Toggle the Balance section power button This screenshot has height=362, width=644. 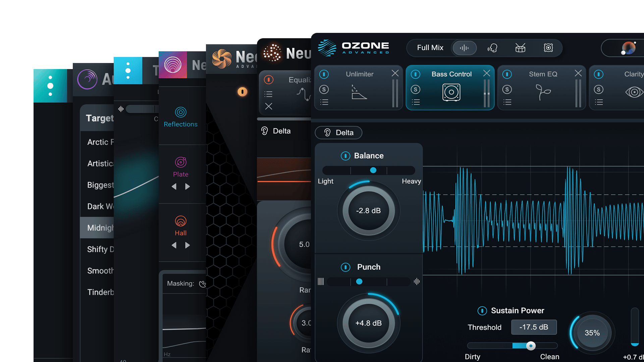(345, 156)
